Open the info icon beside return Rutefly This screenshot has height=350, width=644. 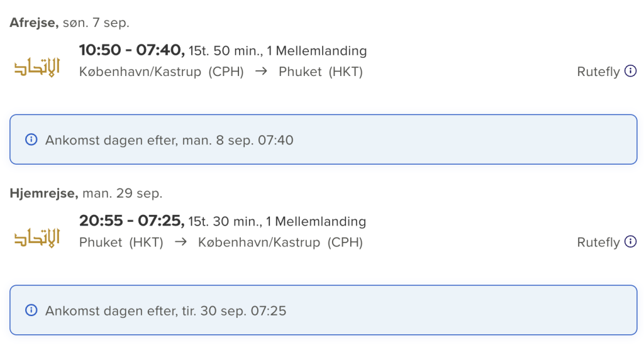tap(630, 242)
